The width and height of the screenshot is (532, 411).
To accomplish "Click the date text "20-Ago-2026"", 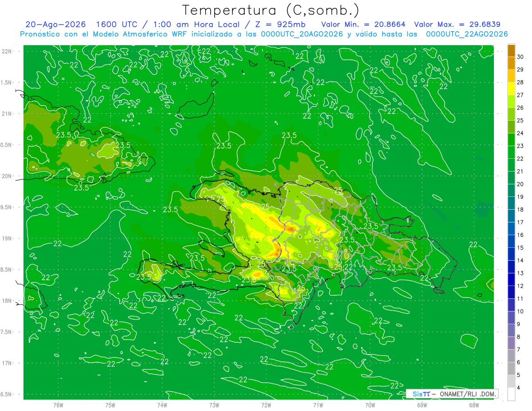I will coord(55,24).
